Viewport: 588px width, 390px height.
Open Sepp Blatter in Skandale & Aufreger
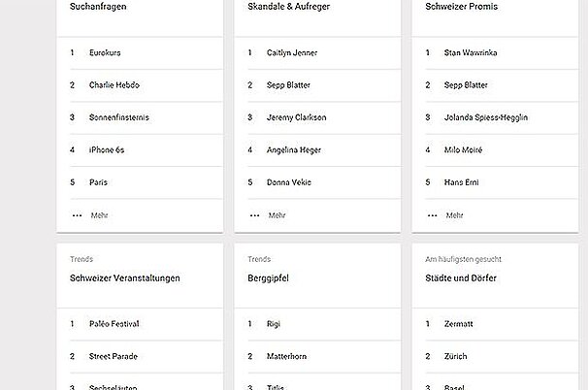287,85
